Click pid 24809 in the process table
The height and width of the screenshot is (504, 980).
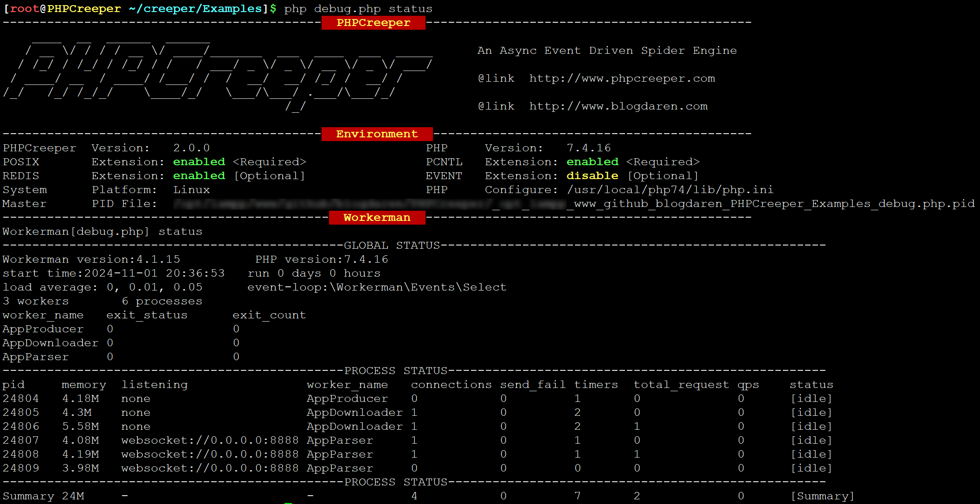21,468
